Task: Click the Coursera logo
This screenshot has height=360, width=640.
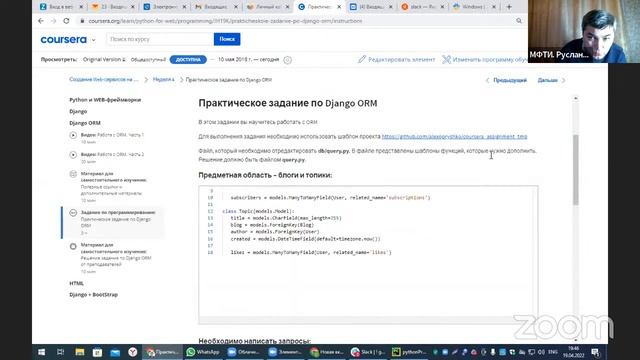Action: [64, 40]
